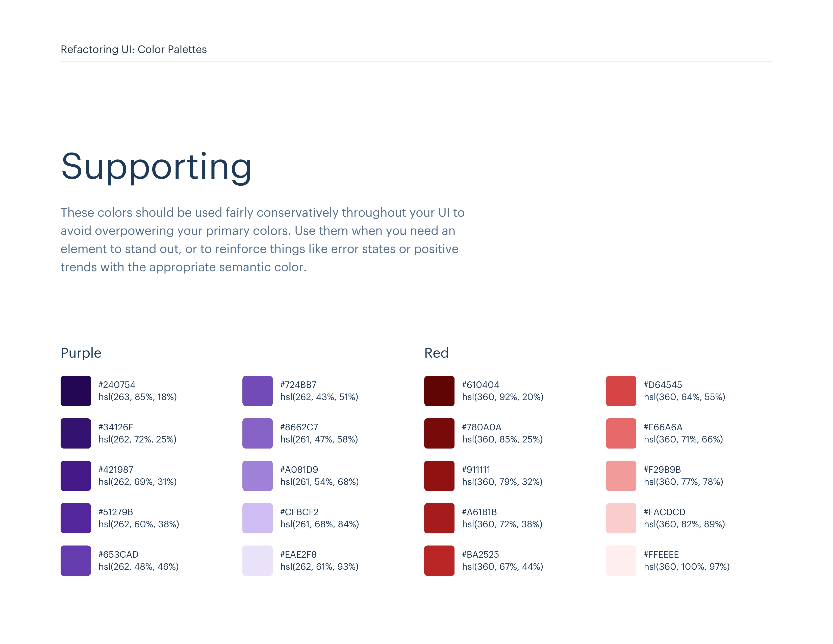Click the "Red" palette heading

(436, 353)
